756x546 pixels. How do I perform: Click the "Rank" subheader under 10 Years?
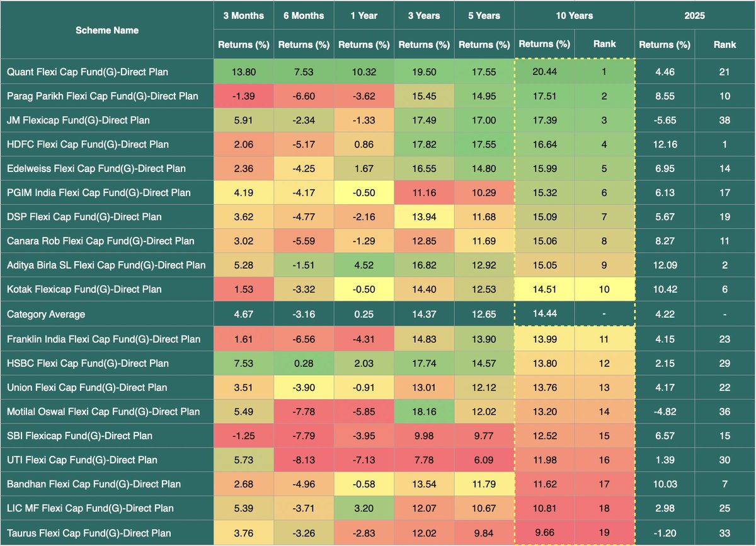click(x=605, y=45)
